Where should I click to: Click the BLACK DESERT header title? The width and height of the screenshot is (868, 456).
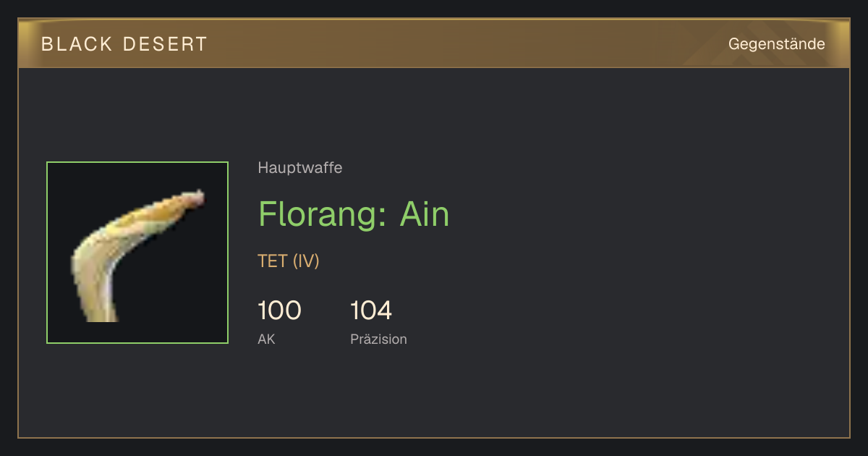(x=124, y=44)
